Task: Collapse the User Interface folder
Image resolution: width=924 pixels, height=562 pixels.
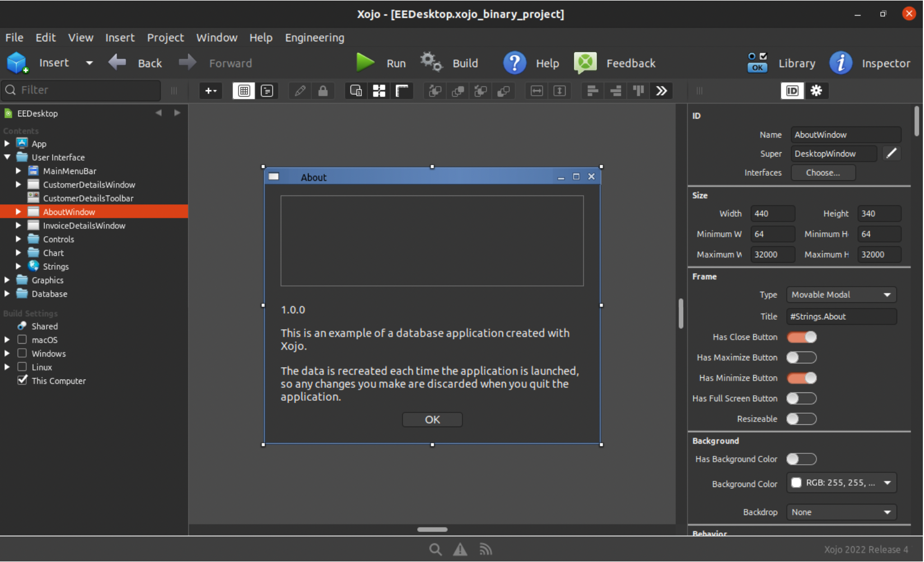Action: (x=7, y=157)
